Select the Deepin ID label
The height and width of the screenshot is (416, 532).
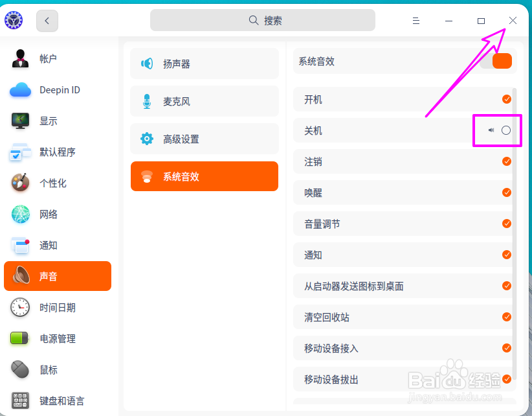60,90
